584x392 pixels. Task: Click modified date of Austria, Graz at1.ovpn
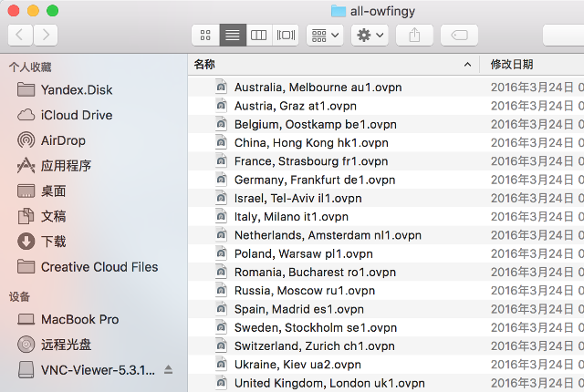point(537,106)
